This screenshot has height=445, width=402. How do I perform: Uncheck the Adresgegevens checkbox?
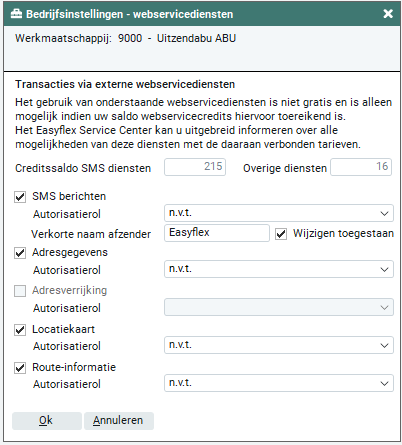click(x=20, y=253)
